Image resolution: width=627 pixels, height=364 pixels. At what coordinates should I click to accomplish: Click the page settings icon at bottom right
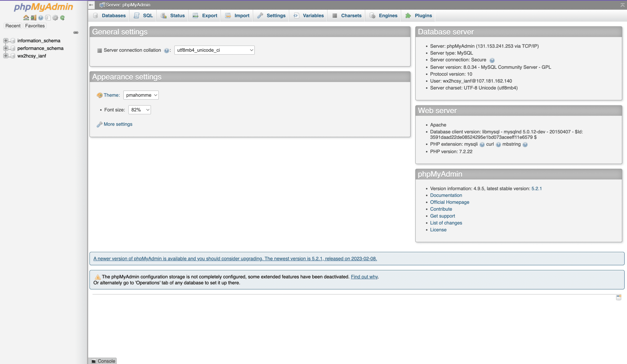point(618,297)
